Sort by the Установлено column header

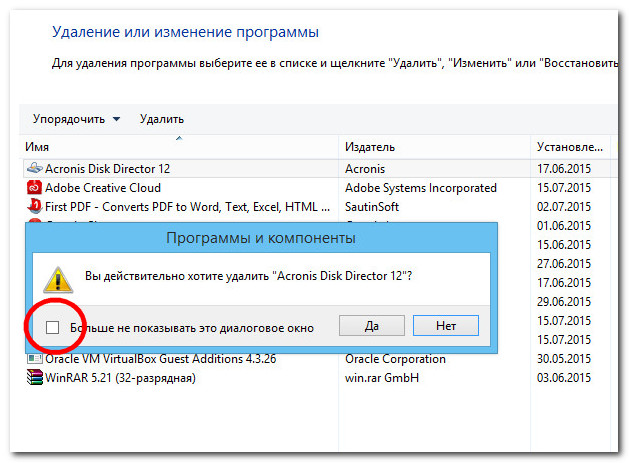(570, 147)
